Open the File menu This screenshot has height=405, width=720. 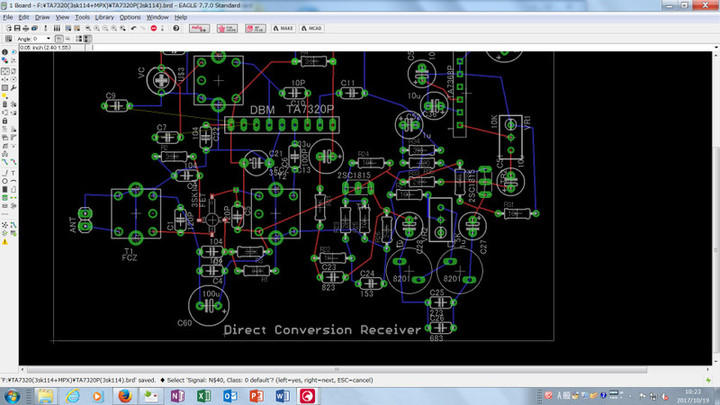coord(8,17)
